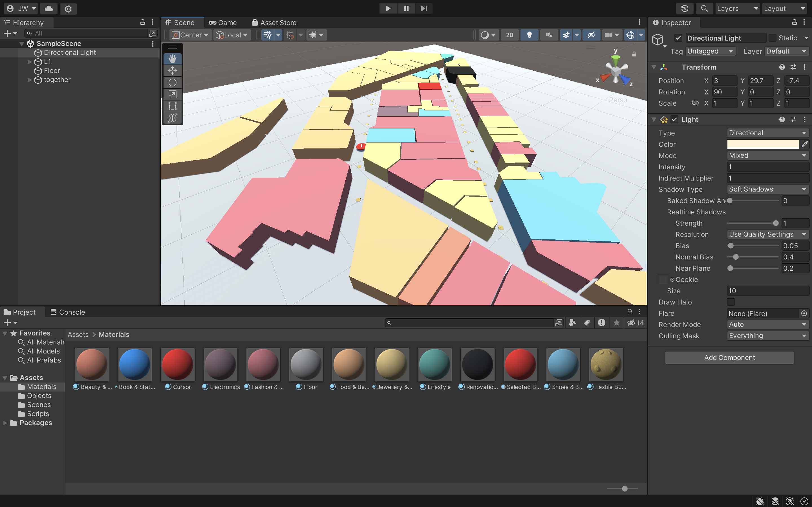
Task: Switch to the Game tab
Action: (x=223, y=23)
